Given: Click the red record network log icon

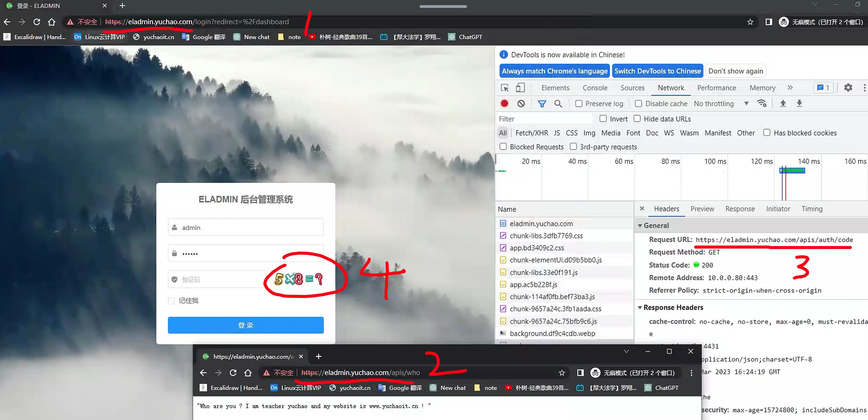Looking at the screenshot, I should [504, 103].
